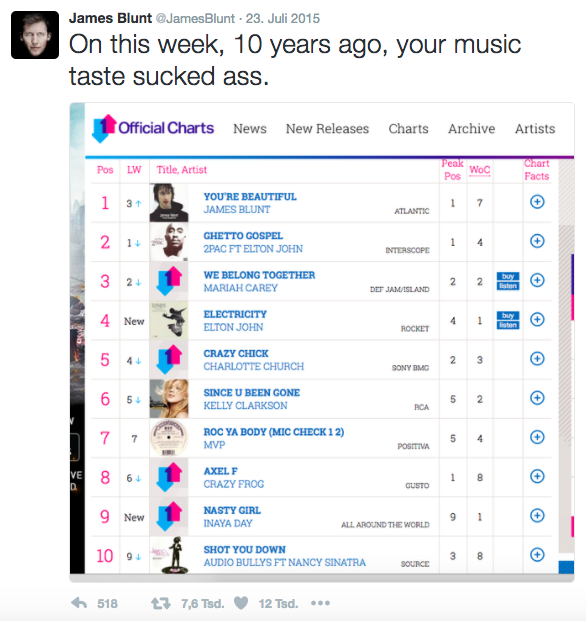Go to the New Releases menu item

327,129
